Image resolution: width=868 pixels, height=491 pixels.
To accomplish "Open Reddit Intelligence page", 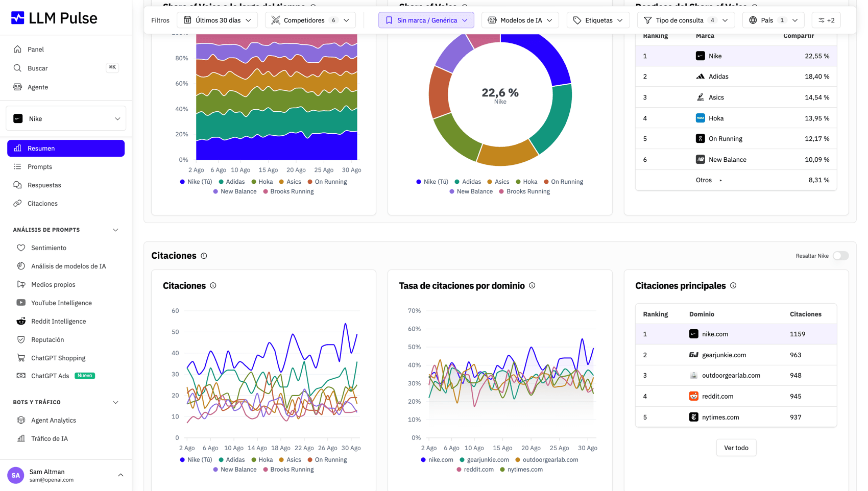I will click(66, 321).
